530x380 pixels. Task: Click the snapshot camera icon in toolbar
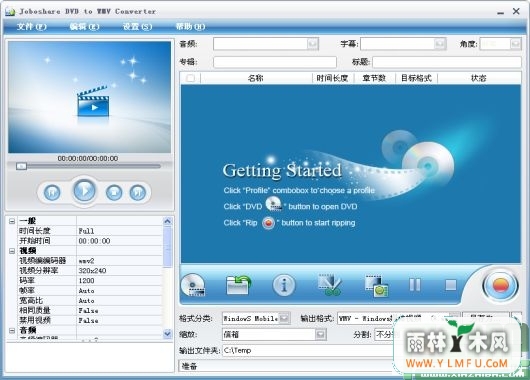377,286
